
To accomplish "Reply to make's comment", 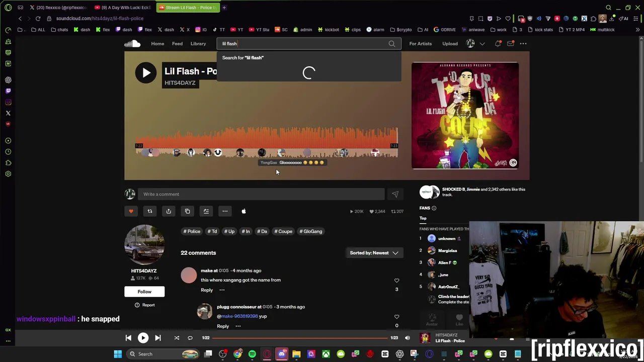I will [207, 290].
